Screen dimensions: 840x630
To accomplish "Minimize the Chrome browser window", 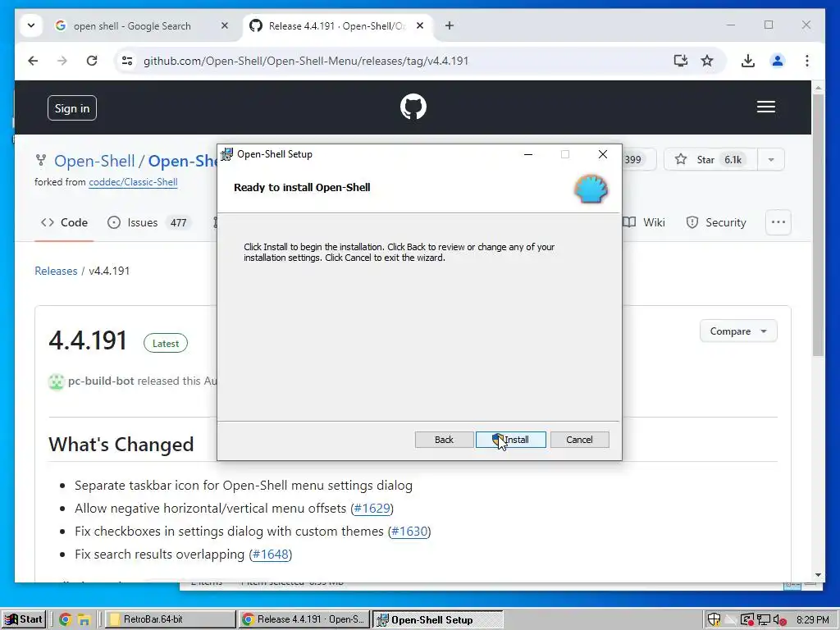I will [731, 25].
